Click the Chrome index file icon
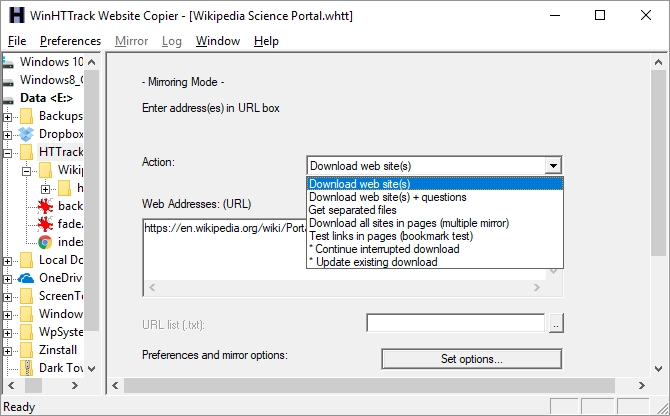The width and height of the screenshot is (670, 416). [x=45, y=242]
